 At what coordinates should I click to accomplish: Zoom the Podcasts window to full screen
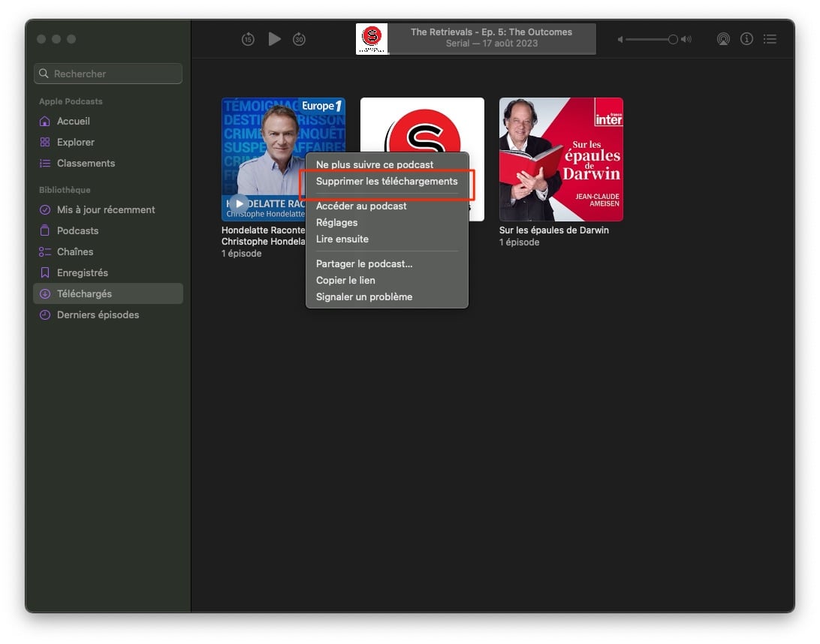pyautogui.click(x=71, y=39)
